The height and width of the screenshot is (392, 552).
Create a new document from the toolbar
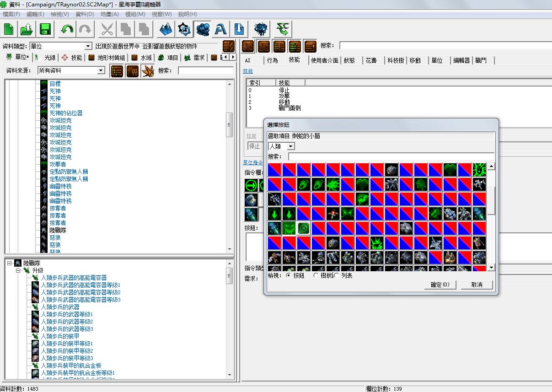tap(9, 30)
